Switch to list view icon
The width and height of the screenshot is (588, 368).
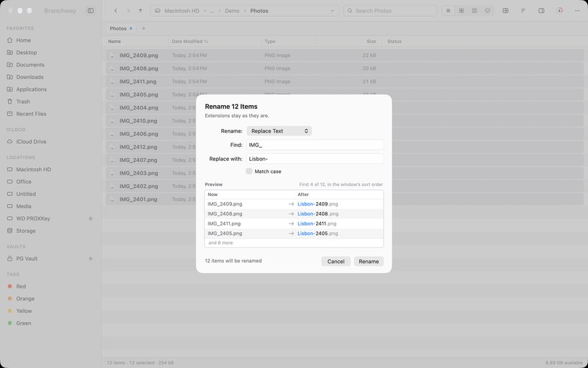[448, 11]
